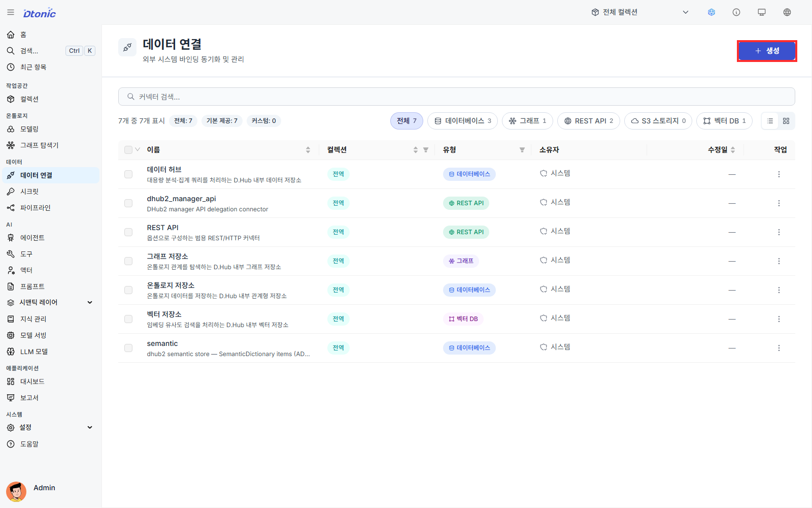Check the 그래프 저장소 row checkbox

tap(128, 261)
